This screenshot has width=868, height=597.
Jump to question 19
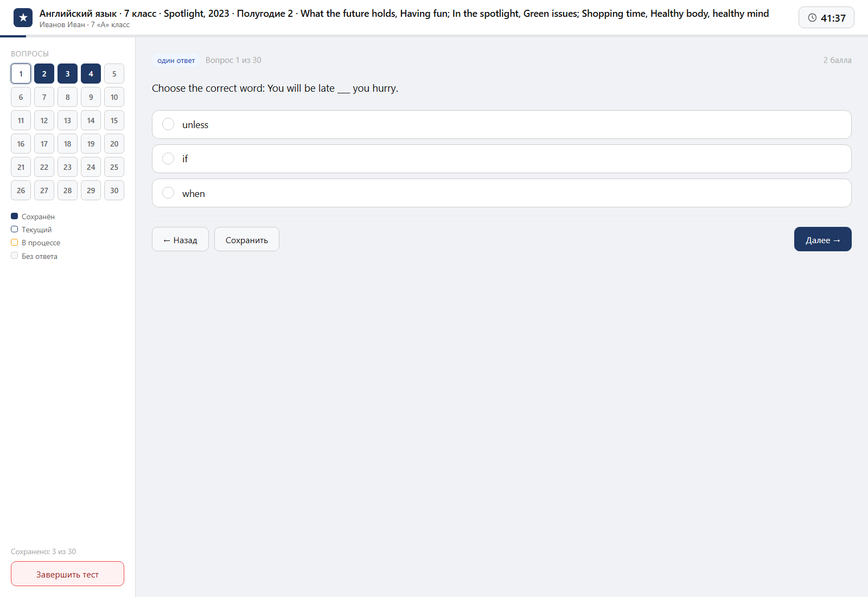point(91,144)
